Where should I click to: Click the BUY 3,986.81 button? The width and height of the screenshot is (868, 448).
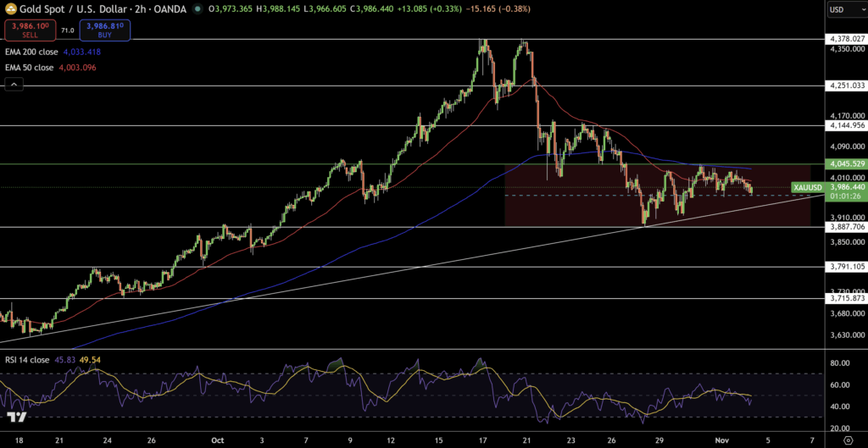[x=106, y=30]
